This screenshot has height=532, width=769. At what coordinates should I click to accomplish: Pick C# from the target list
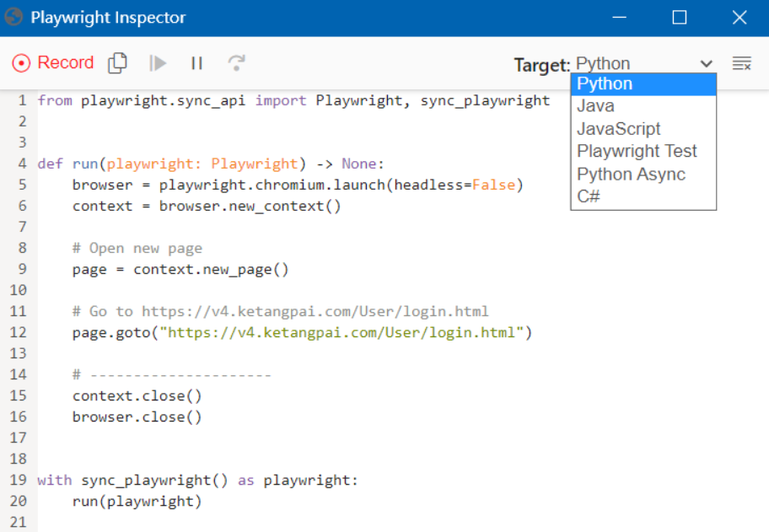coord(643,196)
